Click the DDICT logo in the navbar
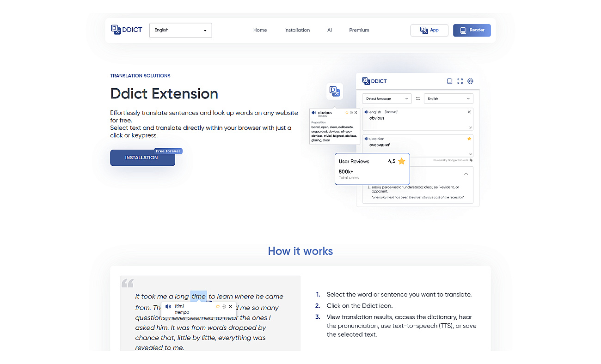The height and width of the screenshot is (364, 601). click(x=126, y=30)
